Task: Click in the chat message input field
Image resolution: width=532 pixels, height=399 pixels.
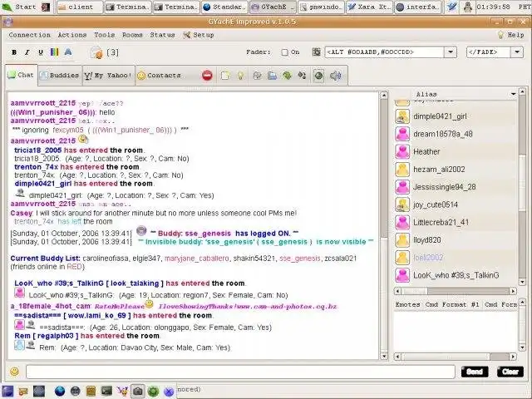Action: pyautogui.click(x=240, y=372)
